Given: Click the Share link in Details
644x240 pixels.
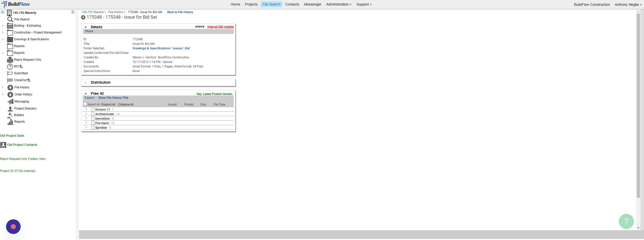Looking at the screenshot, I should (x=89, y=31).
